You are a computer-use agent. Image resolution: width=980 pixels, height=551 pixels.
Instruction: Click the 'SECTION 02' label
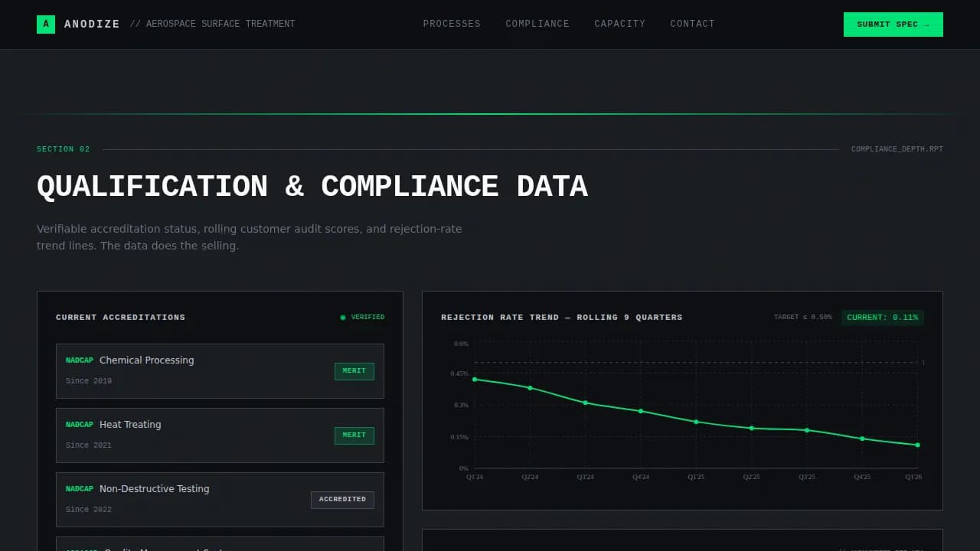point(64,149)
